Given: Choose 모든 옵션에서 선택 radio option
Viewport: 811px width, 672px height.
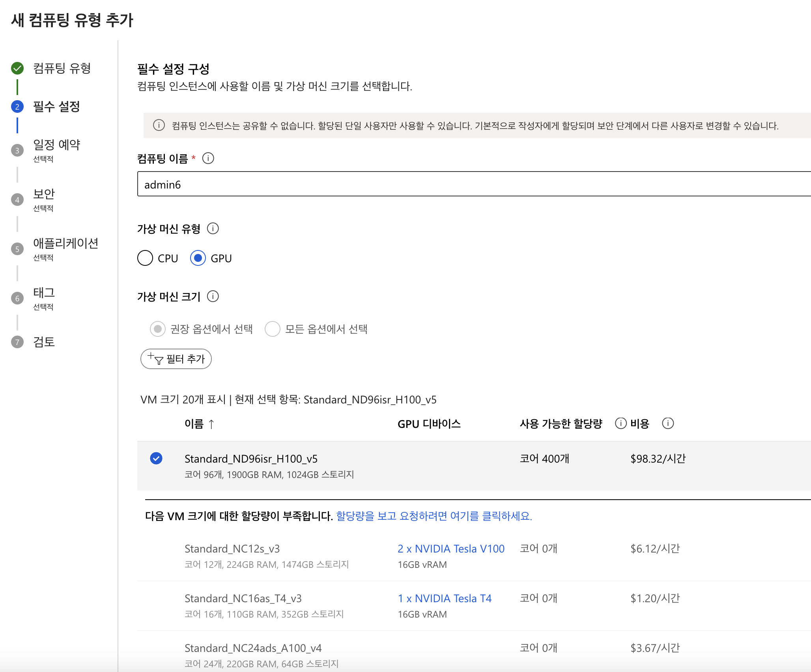Looking at the screenshot, I should 273,329.
